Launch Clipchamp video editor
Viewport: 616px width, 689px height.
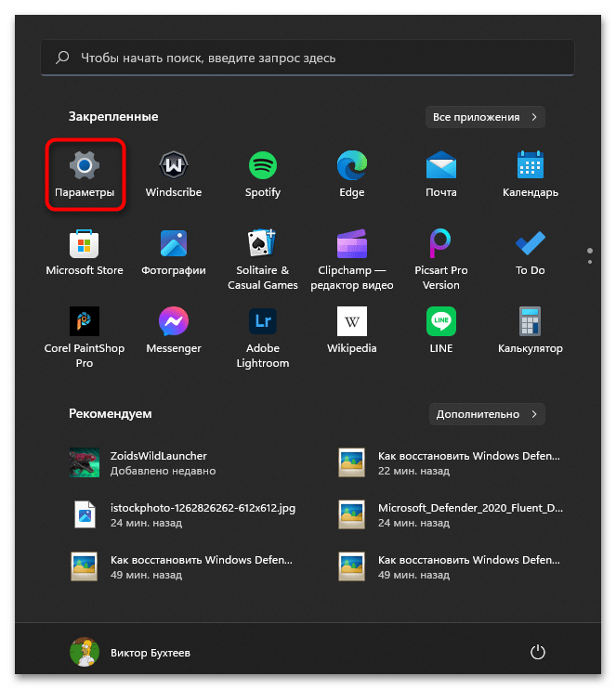pos(352,259)
